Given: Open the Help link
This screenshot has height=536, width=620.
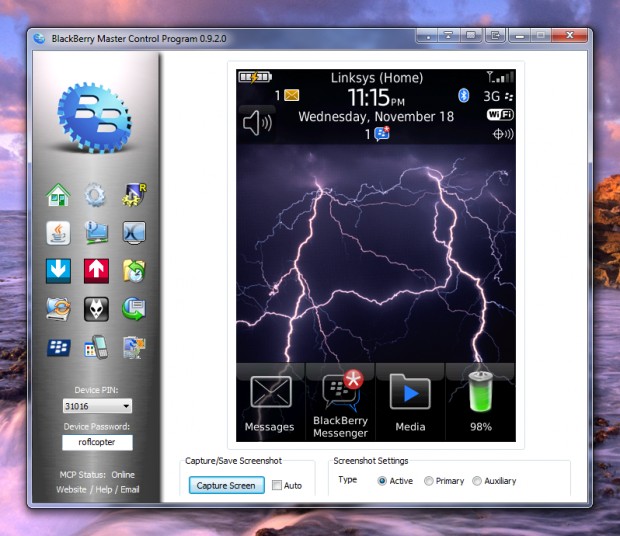Looking at the screenshot, I should pos(104,489).
